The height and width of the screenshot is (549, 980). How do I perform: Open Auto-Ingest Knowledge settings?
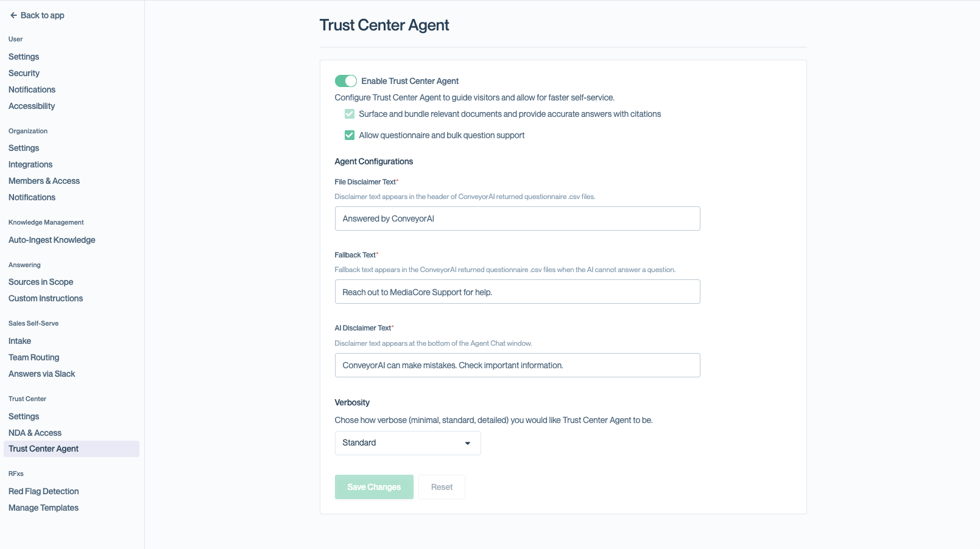pyautogui.click(x=51, y=240)
